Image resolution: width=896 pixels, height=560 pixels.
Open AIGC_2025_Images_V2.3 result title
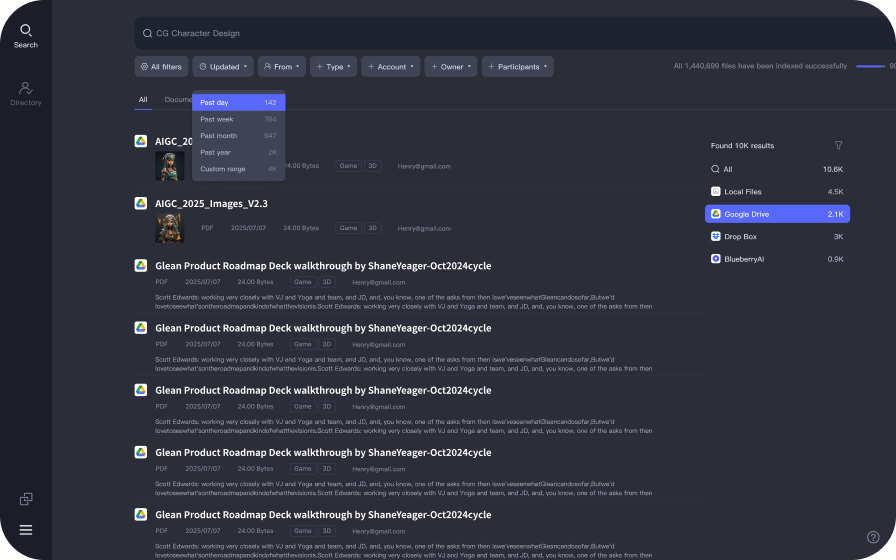coord(211,203)
